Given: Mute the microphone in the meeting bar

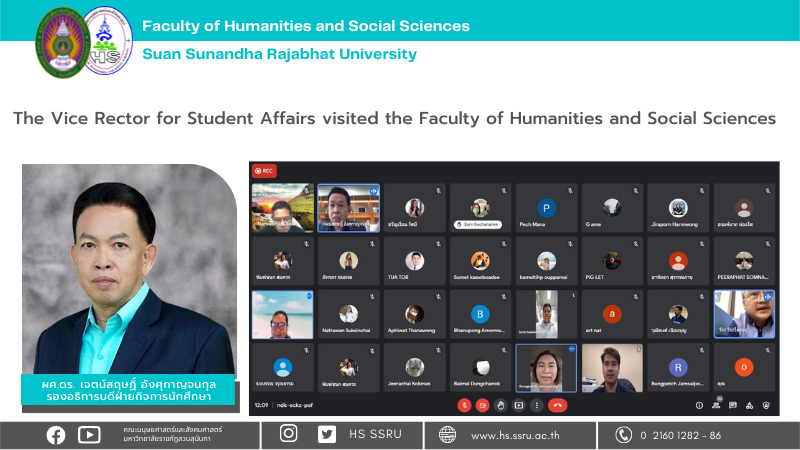Looking at the screenshot, I should point(464,405).
